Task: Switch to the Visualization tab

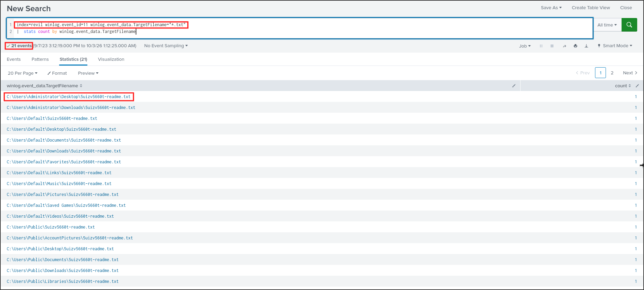Action: point(111,59)
